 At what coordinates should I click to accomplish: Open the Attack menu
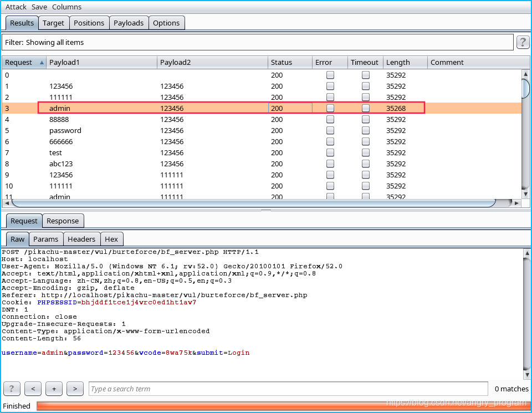[x=16, y=7]
